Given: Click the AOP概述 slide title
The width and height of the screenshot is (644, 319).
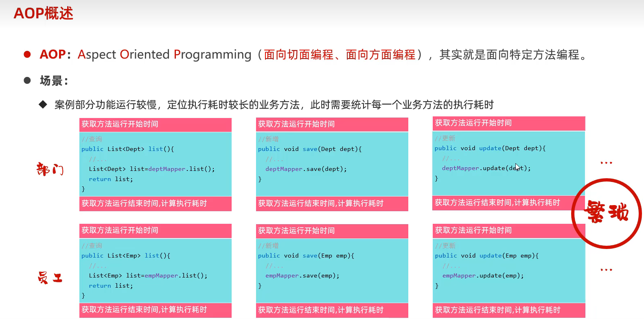Looking at the screenshot, I should tap(44, 13).
